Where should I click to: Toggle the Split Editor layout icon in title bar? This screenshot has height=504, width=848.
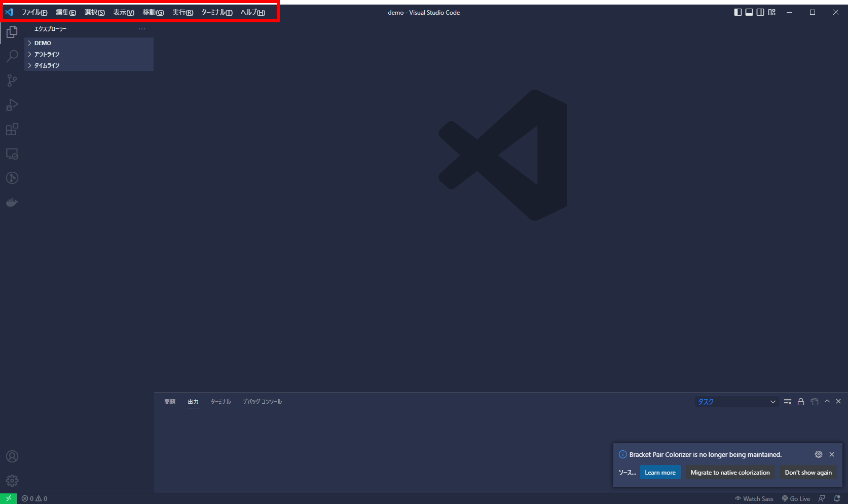tap(760, 12)
